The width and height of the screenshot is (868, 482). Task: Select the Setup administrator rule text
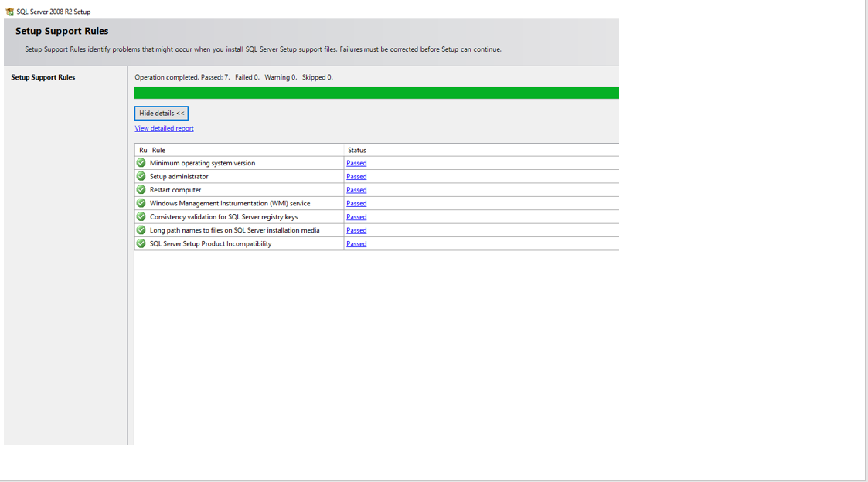(x=179, y=177)
